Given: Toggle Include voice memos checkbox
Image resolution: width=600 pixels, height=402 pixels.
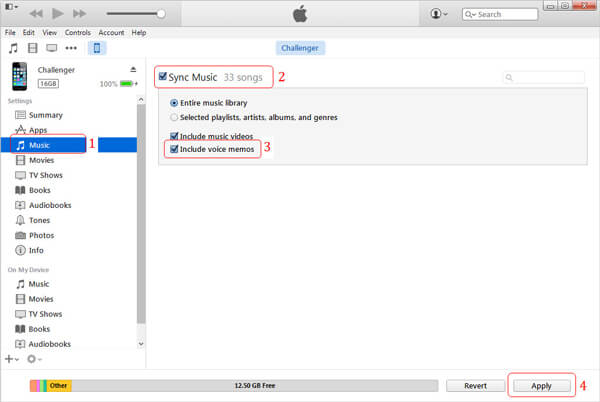Looking at the screenshot, I should [174, 149].
